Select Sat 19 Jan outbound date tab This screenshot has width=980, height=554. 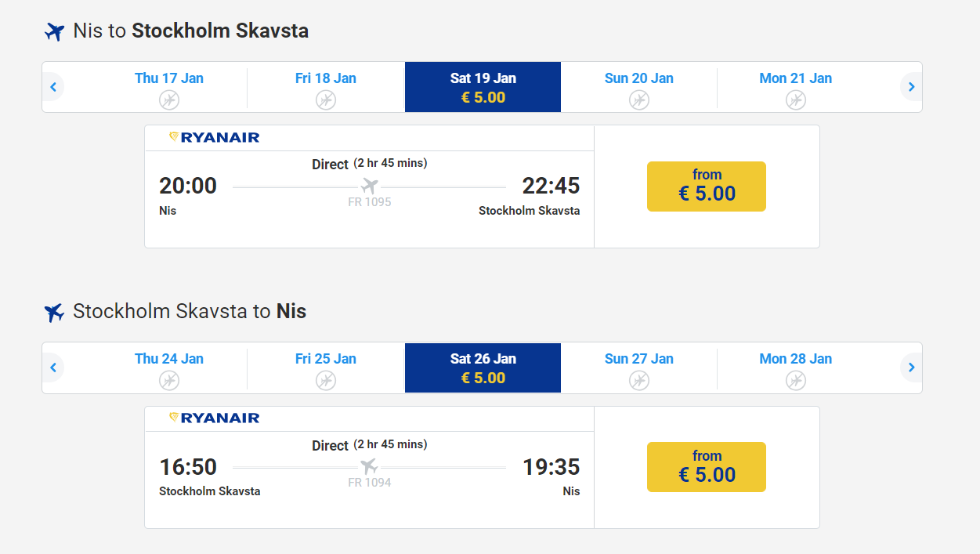click(483, 87)
